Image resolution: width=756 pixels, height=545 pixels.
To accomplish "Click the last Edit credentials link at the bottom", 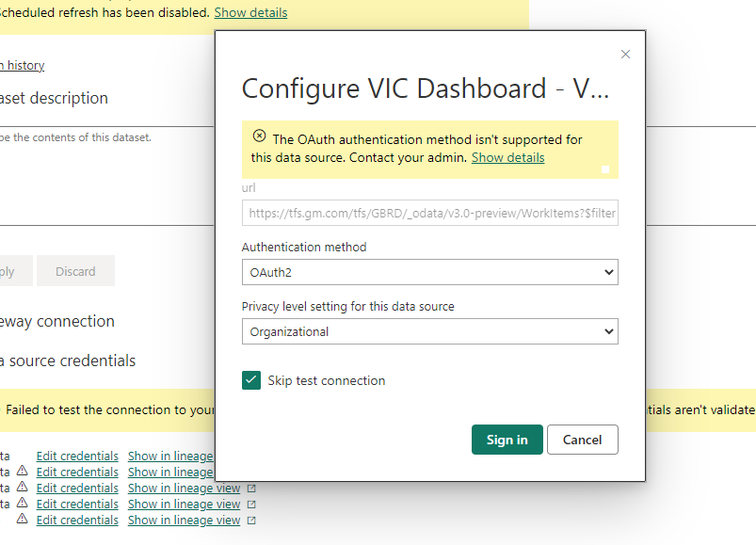I will (77, 520).
